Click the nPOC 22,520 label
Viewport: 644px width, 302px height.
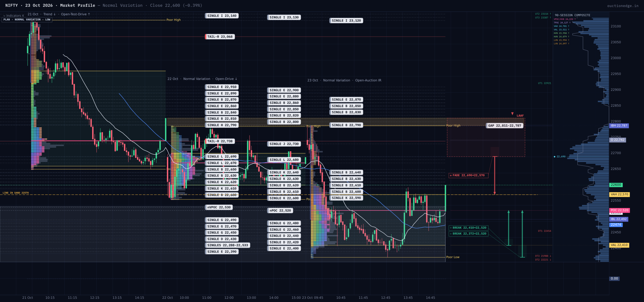(280, 211)
